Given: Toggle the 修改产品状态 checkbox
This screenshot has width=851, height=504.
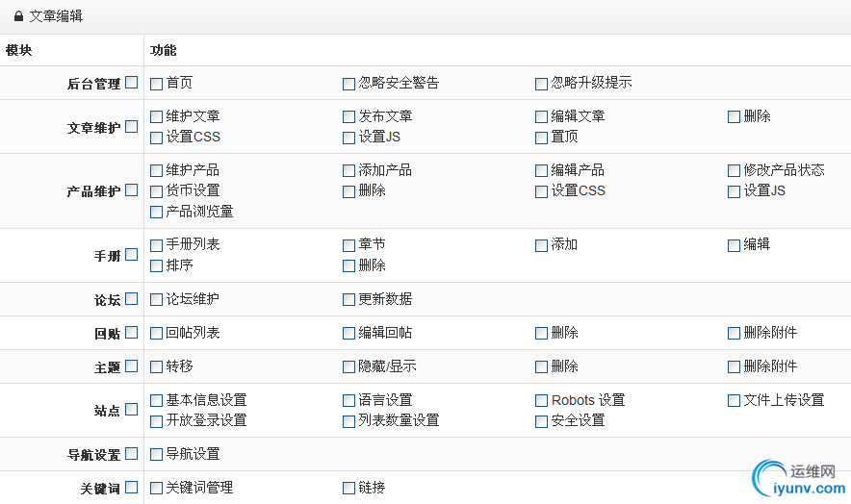Looking at the screenshot, I should (x=734, y=170).
